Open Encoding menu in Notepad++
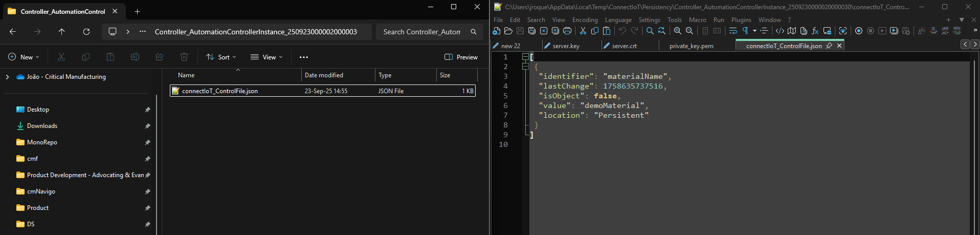This screenshot has height=235, width=980. coord(585,20)
